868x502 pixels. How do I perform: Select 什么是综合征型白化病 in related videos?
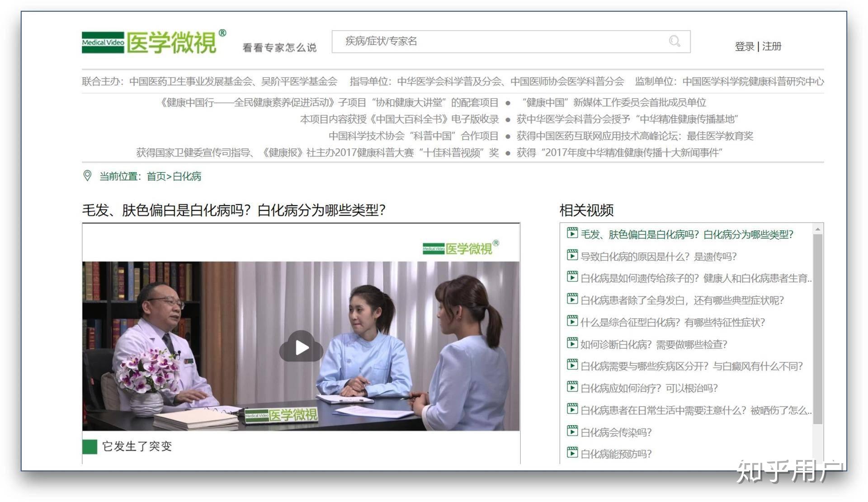tap(672, 323)
